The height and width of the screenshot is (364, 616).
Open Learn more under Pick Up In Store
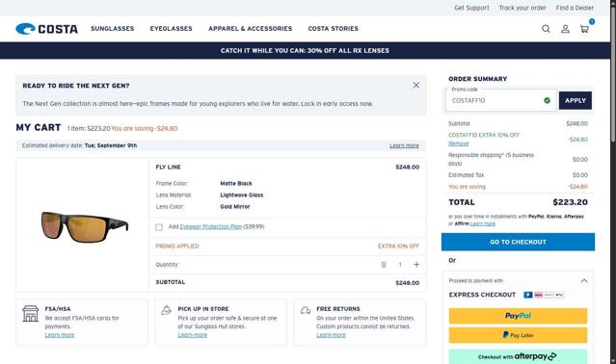[x=193, y=335]
